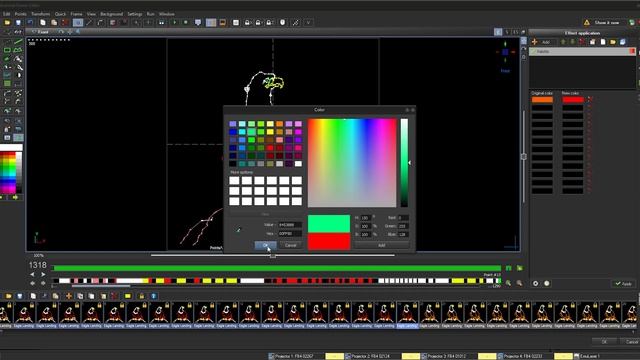
Task: Click the Apply button in the effect panel
Action: tap(623, 283)
